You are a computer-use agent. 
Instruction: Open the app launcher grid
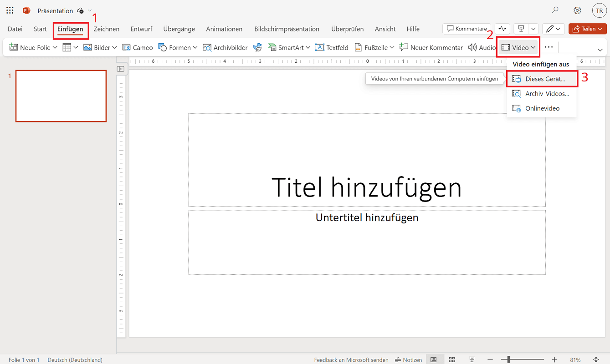click(10, 10)
